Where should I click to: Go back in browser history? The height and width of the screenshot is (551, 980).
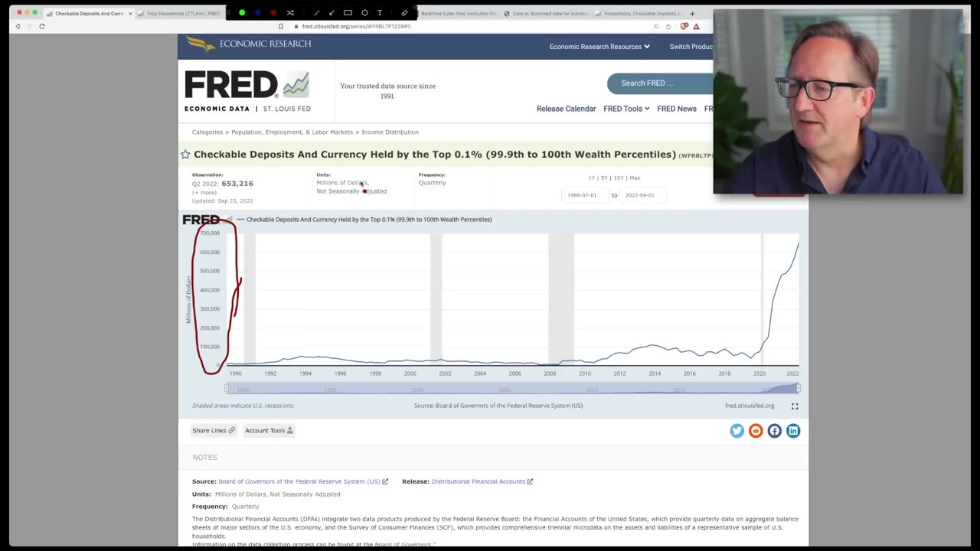pyautogui.click(x=18, y=26)
